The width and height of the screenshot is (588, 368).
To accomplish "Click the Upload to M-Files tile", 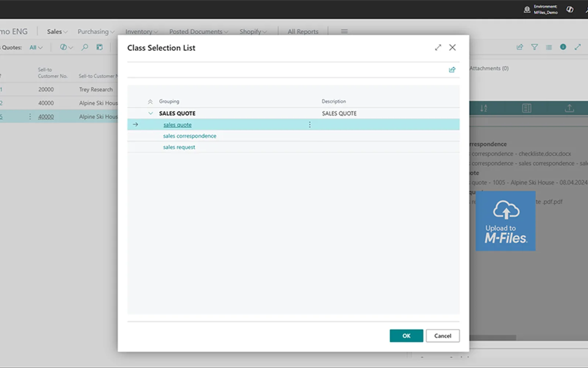I will click(x=505, y=221).
